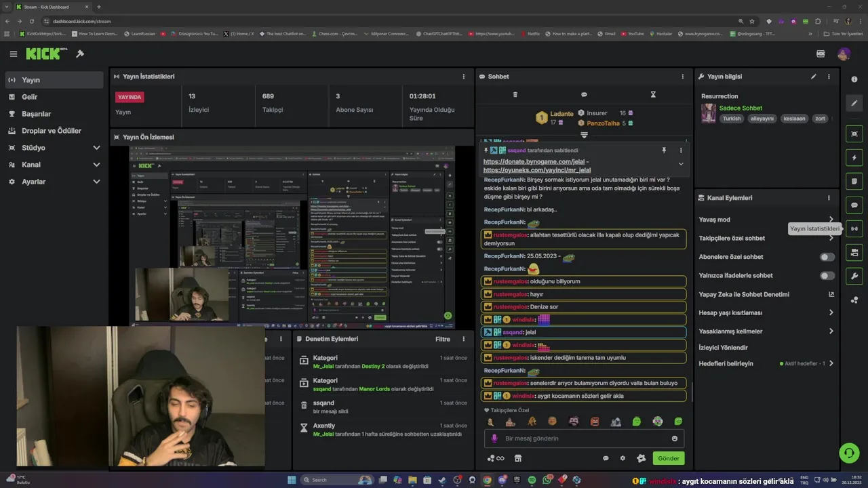Toggle Abonelere özel sohbet switch
The height and width of the screenshot is (488, 868).
(827, 257)
